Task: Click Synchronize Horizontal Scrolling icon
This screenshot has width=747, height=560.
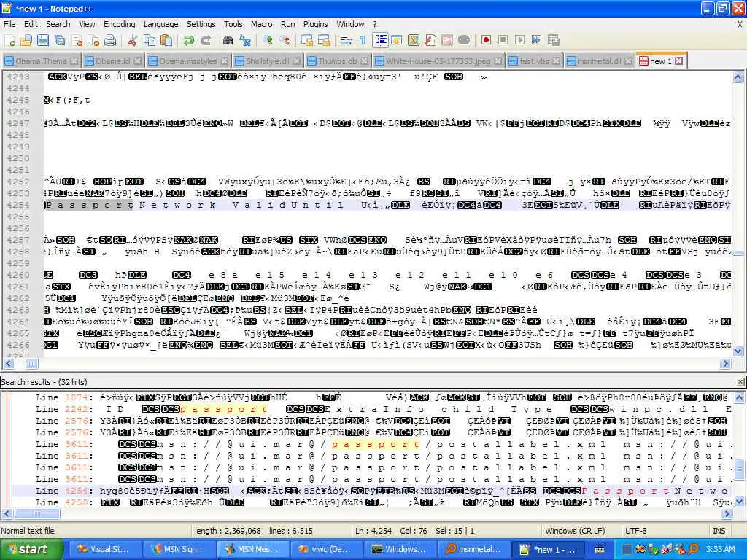Action: (323, 41)
